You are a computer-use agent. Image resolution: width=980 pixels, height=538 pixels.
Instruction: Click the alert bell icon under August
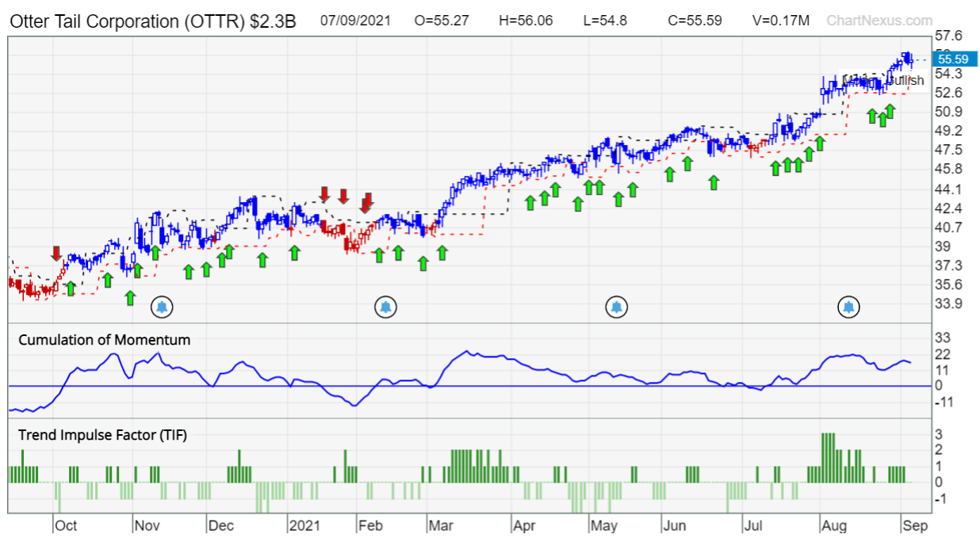849,307
